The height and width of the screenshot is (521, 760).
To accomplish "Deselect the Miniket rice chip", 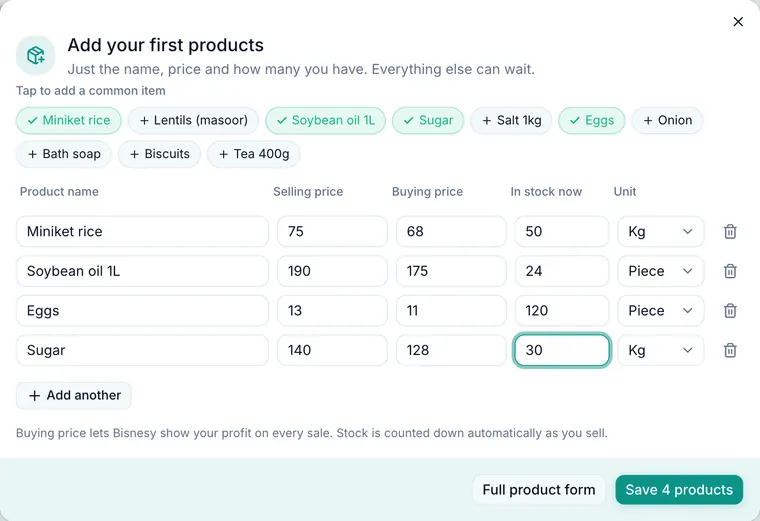I will (69, 121).
